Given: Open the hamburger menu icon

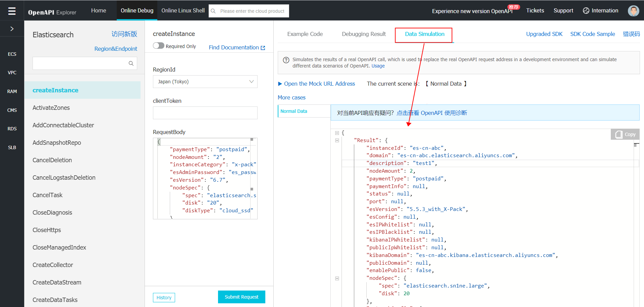Looking at the screenshot, I should coord(12,11).
